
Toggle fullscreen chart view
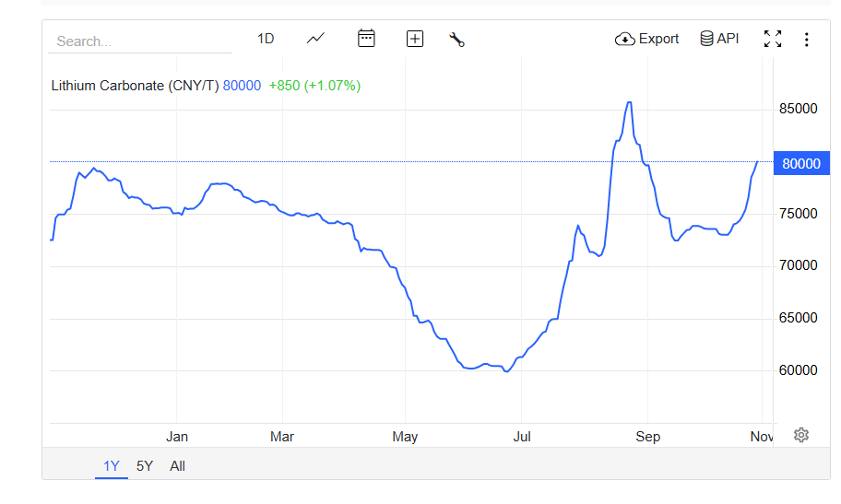(773, 39)
